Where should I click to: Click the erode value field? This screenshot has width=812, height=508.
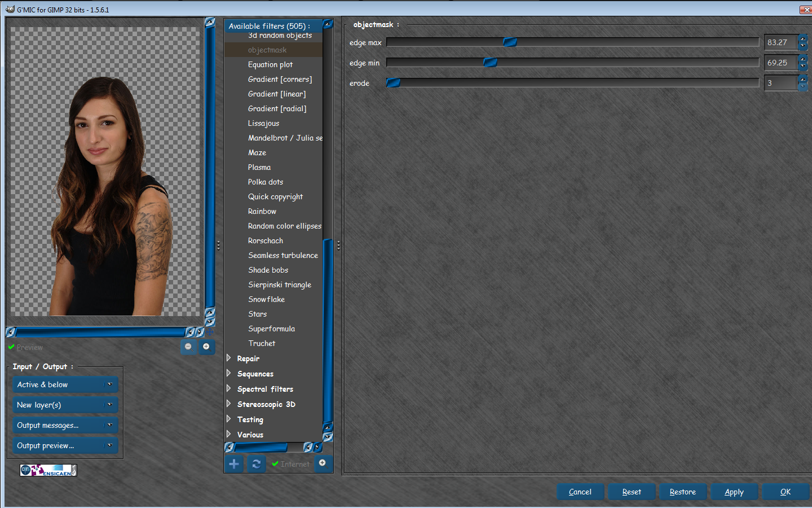click(x=780, y=83)
